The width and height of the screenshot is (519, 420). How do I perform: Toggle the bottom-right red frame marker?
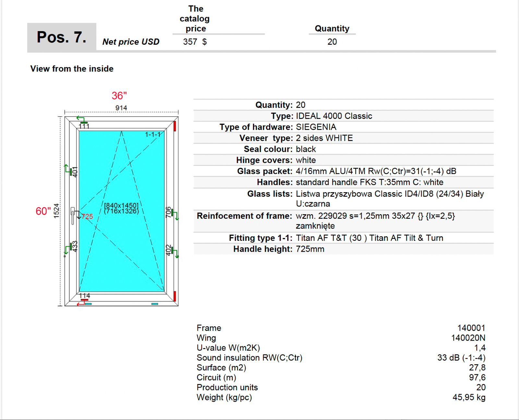pyautogui.click(x=175, y=296)
